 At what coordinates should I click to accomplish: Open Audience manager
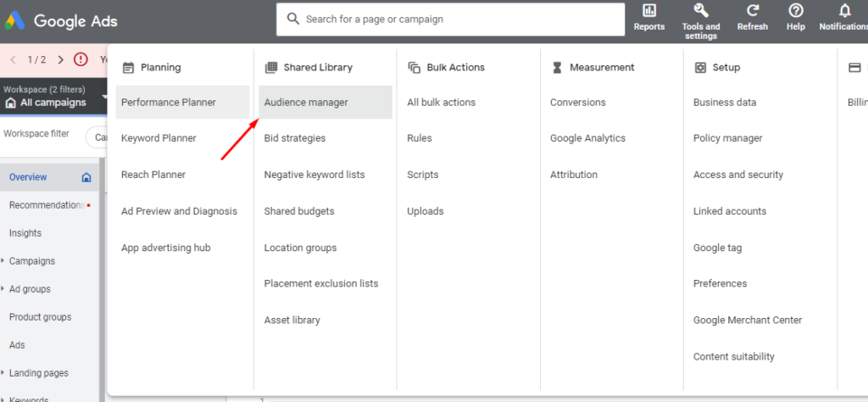pos(325,103)
